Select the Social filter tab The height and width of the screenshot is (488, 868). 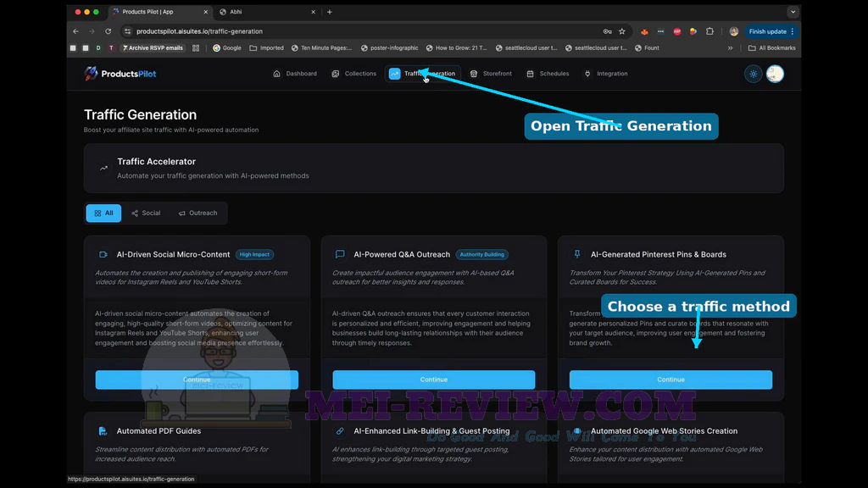[146, 213]
